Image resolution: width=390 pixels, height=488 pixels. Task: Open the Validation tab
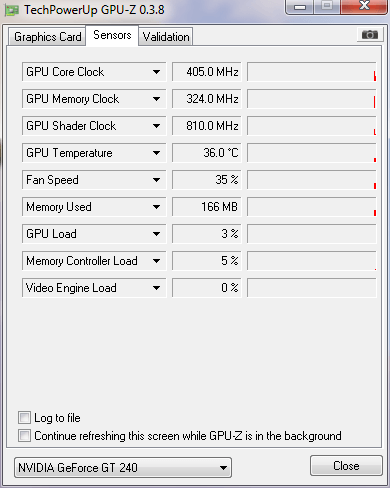point(166,37)
